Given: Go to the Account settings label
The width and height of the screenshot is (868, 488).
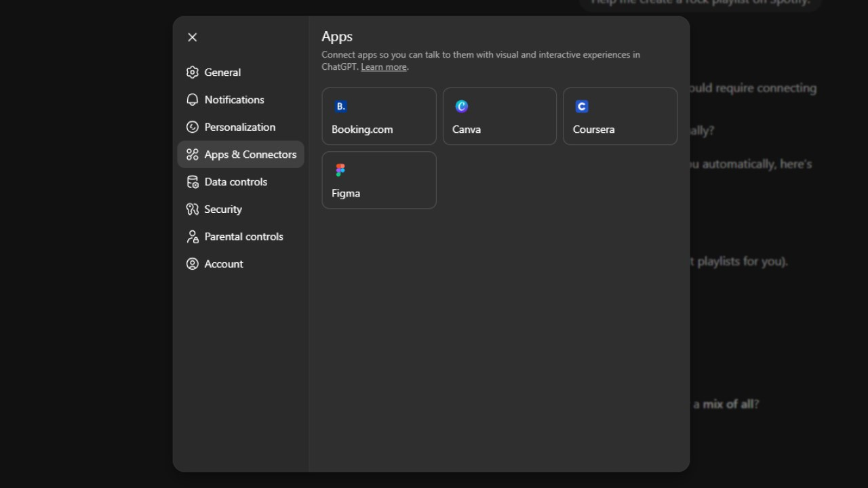Looking at the screenshot, I should (224, 264).
